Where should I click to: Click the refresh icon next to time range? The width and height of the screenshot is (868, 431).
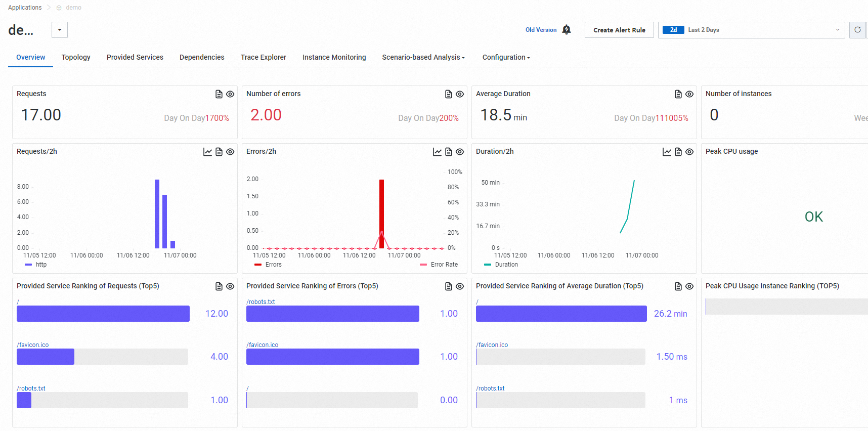(857, 30)
